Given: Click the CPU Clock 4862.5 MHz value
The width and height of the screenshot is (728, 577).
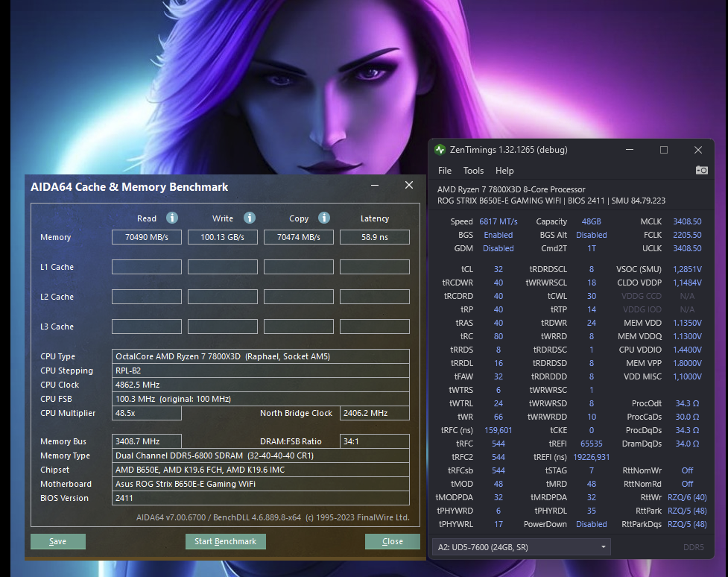Looking at the screenshot, I should [x=261, y=385].
